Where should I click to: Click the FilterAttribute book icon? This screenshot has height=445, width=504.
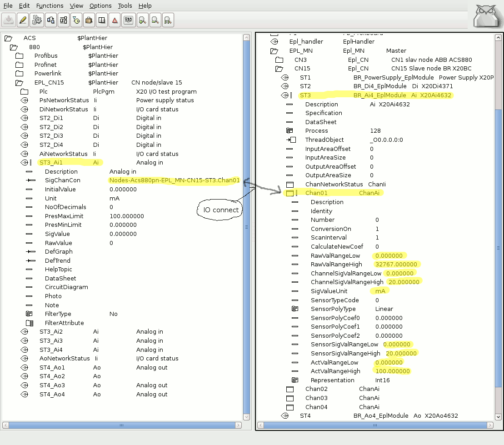click(x=30, y=323)
